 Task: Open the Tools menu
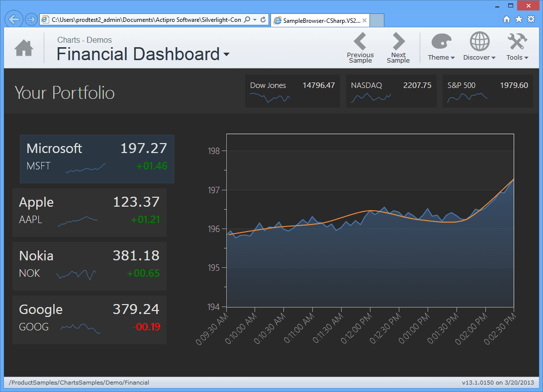click(517, 47)
